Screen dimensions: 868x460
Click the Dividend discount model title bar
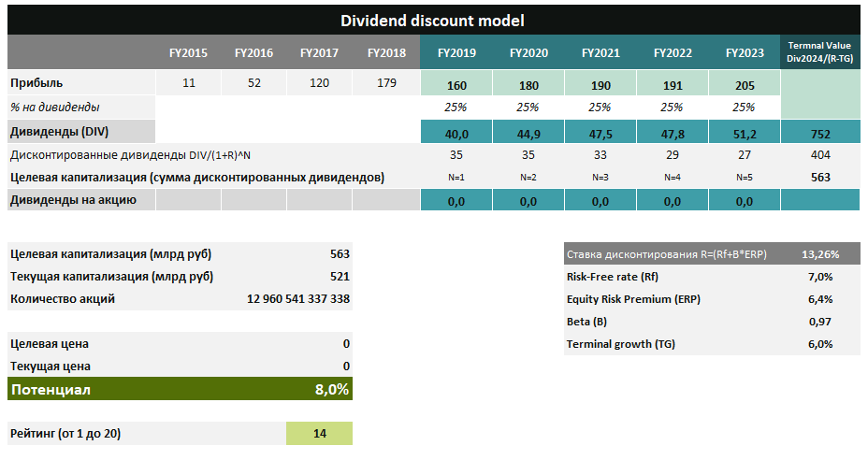pyautogui.click(x=432, y=20)
